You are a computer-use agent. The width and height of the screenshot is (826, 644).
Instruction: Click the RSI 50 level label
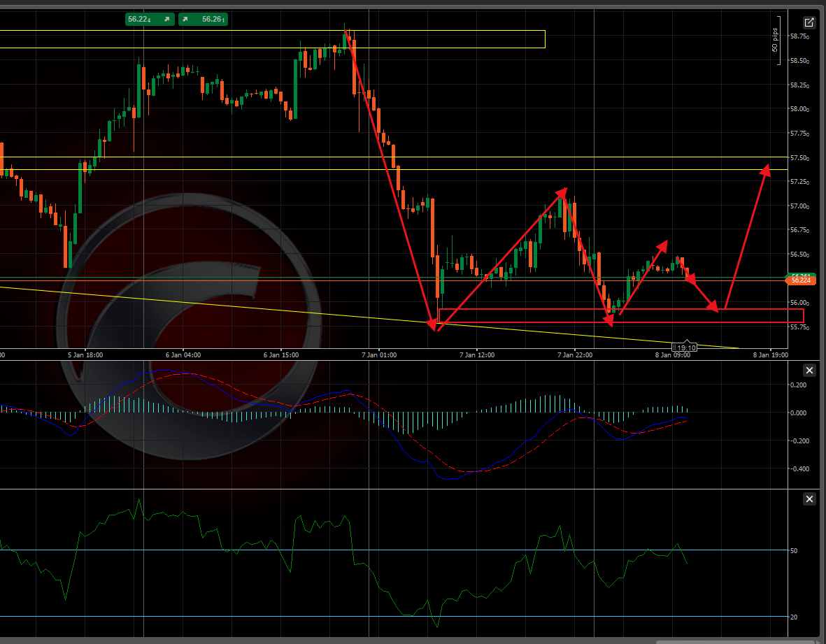(794, 551)
